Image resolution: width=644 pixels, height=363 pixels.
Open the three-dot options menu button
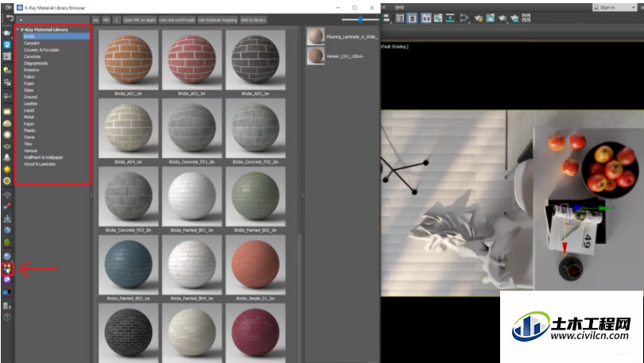[117, 20]
